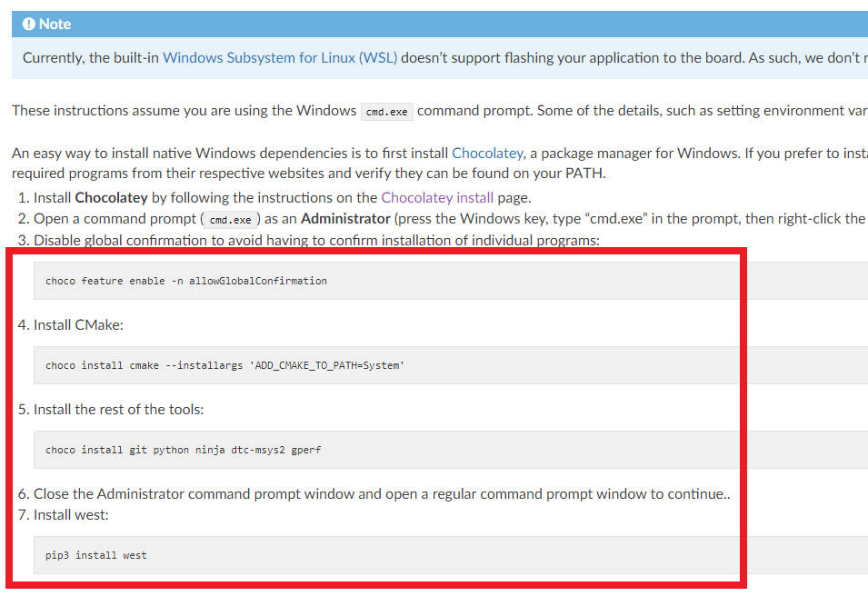Image resolution: width=868 pixels, height=606 pixels.
Task: Click the 'Install the rest of the tools:' step
Action: 118,409
